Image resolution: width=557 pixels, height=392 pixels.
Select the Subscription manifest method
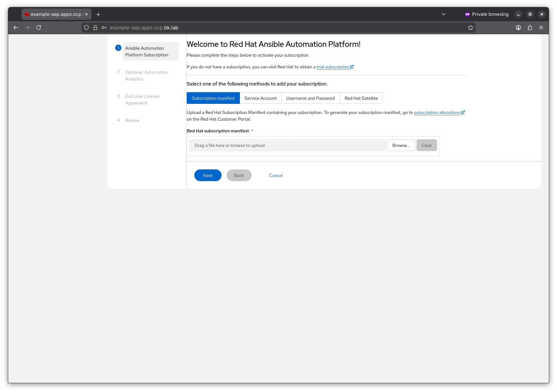coord(213,98)
